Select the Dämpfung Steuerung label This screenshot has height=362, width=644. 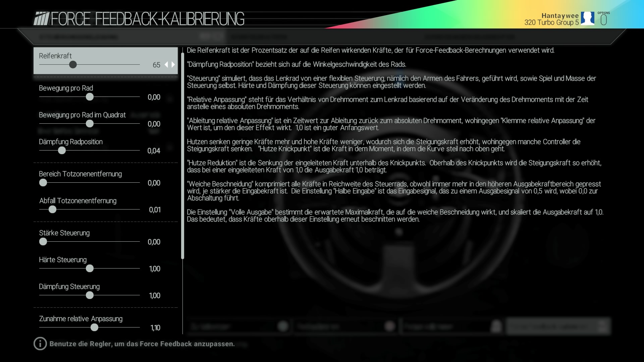point(69,287)
